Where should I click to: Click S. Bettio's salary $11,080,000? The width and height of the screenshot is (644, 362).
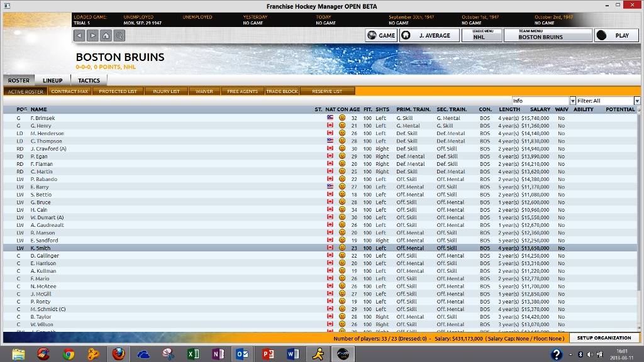pos(535,195)
